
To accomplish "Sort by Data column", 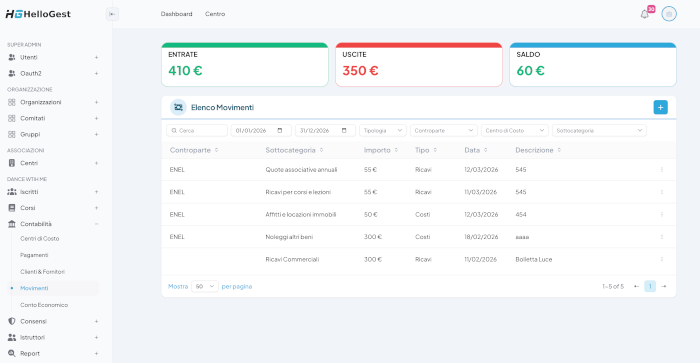I will coord(485,150).
